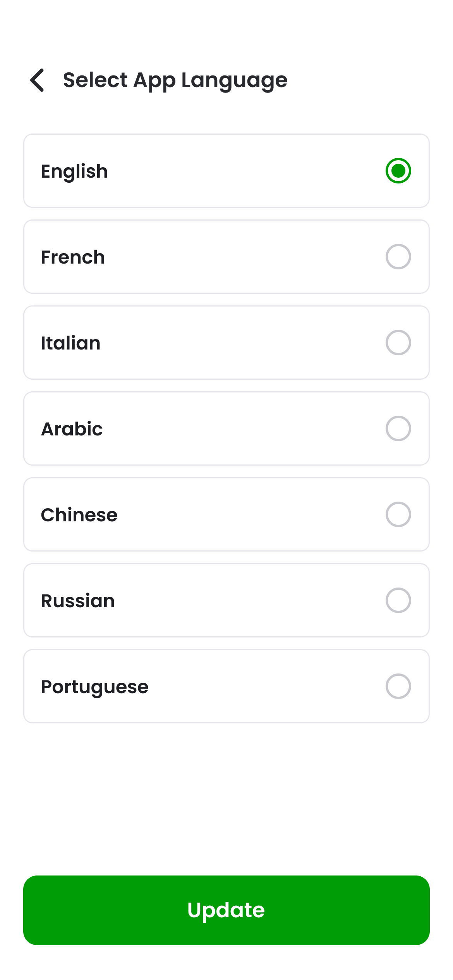453x980 pixels.
Task: Click empty middle area of Portuguese card
Action: click(263, 686)
